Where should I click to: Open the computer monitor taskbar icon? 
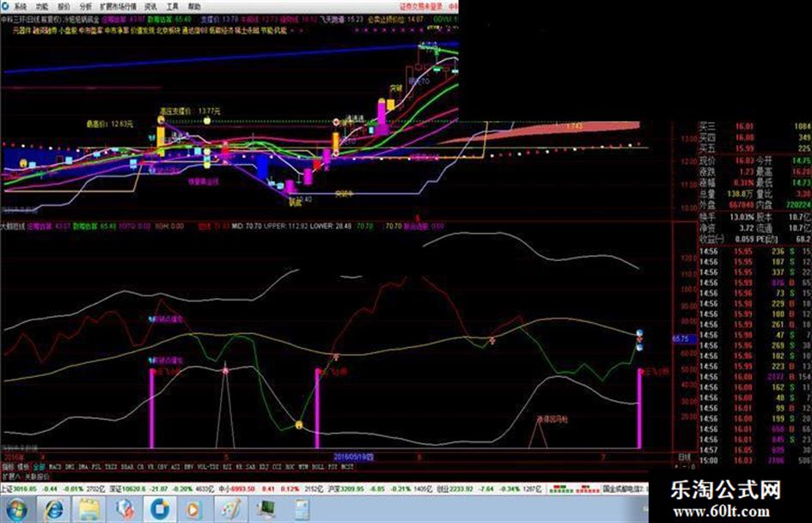267,509
